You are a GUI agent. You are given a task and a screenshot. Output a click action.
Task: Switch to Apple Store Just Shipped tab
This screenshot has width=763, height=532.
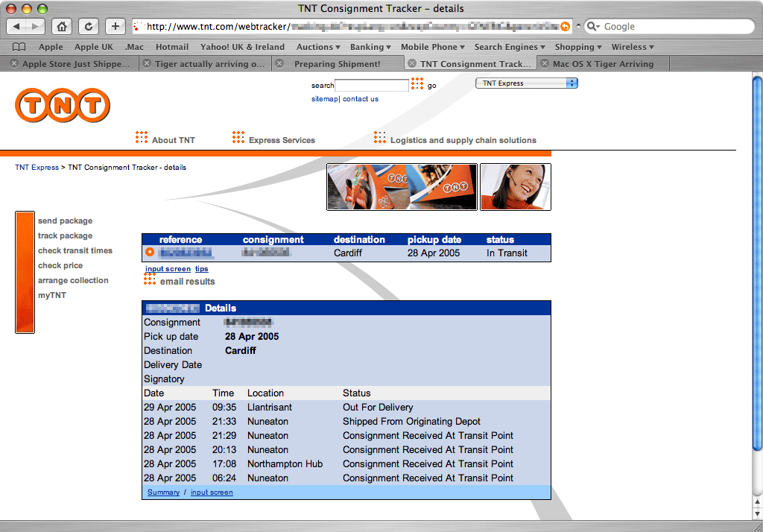pos(76,64)
